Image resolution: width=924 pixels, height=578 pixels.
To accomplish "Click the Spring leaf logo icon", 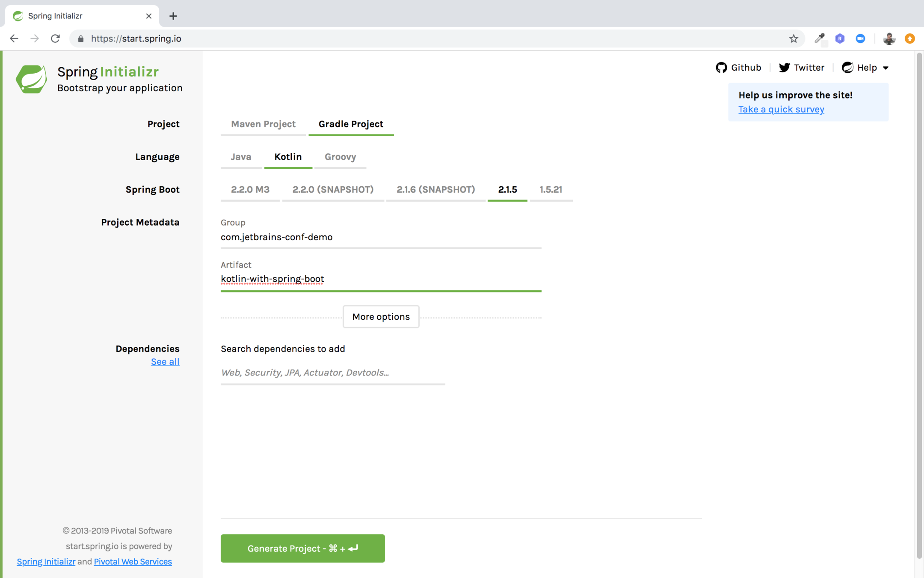I will pyautogui.click(x=31, y=79).
